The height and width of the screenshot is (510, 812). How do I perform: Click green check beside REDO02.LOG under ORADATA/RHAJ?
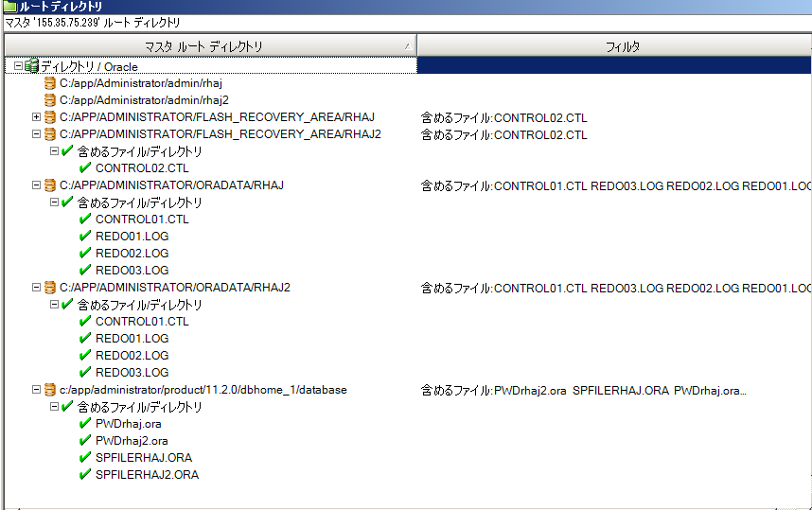85,254
